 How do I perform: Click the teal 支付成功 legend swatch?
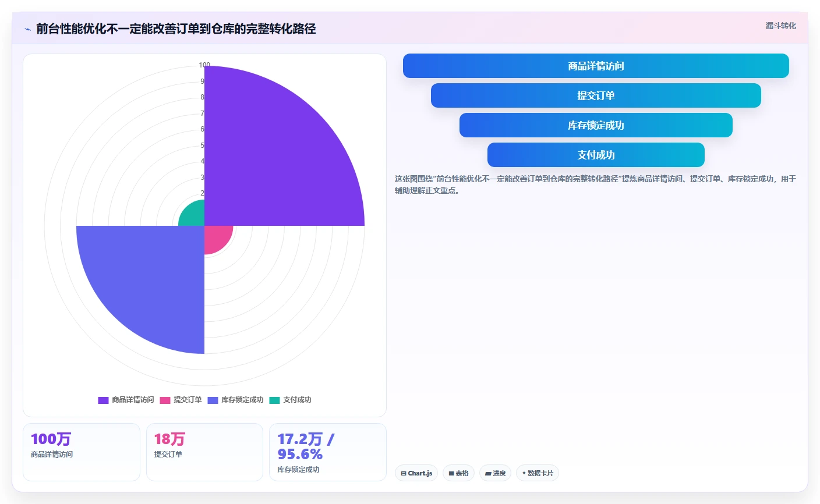(x=274, y=400)
